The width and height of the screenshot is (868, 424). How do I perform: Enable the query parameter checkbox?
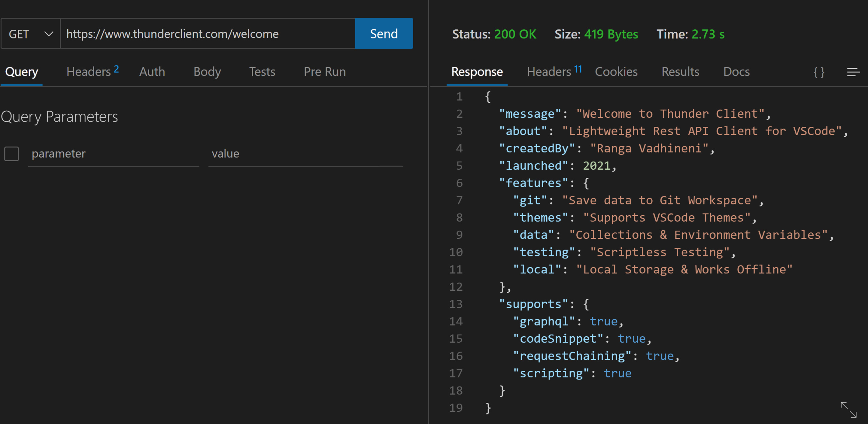click(11, 154)
